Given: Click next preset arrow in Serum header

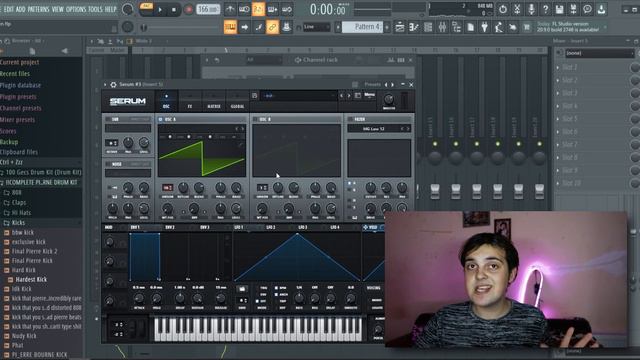Looking at the screenshot, I should 349,96.
